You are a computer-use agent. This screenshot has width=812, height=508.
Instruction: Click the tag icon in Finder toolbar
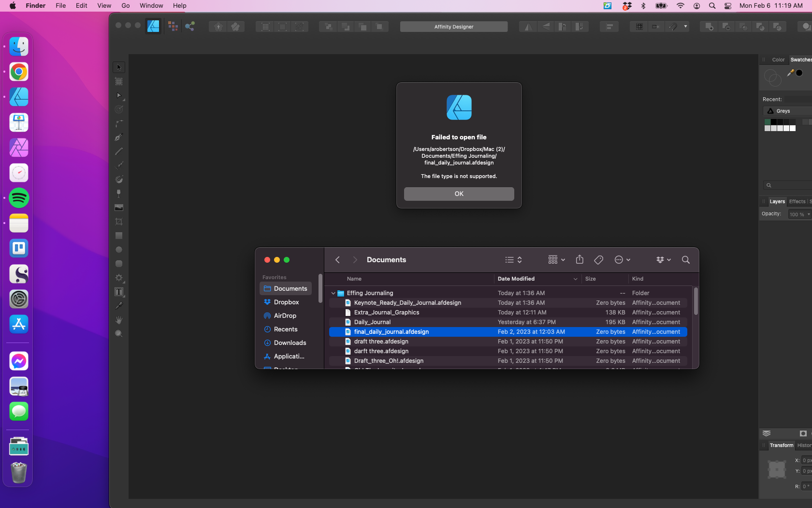[598, 260]
